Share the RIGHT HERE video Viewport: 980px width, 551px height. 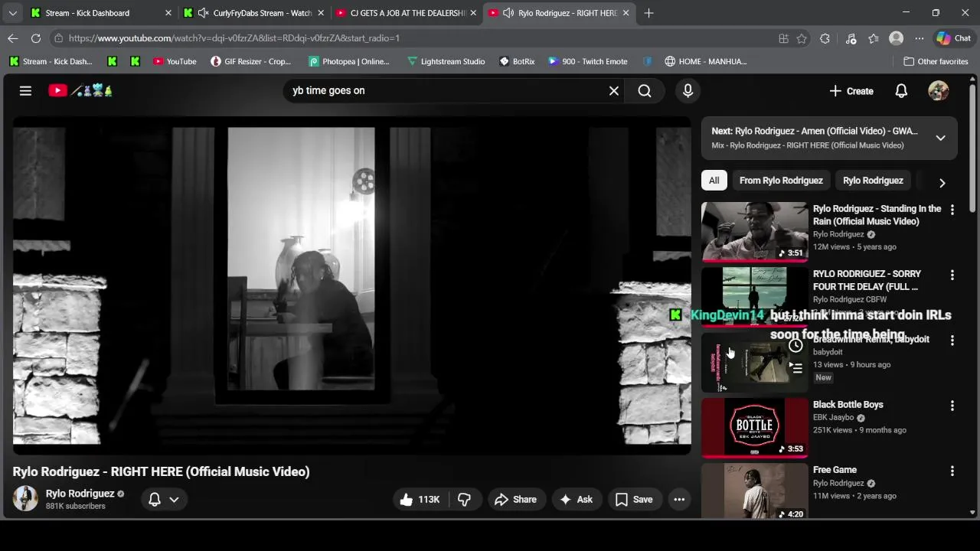tap(516, 499)
